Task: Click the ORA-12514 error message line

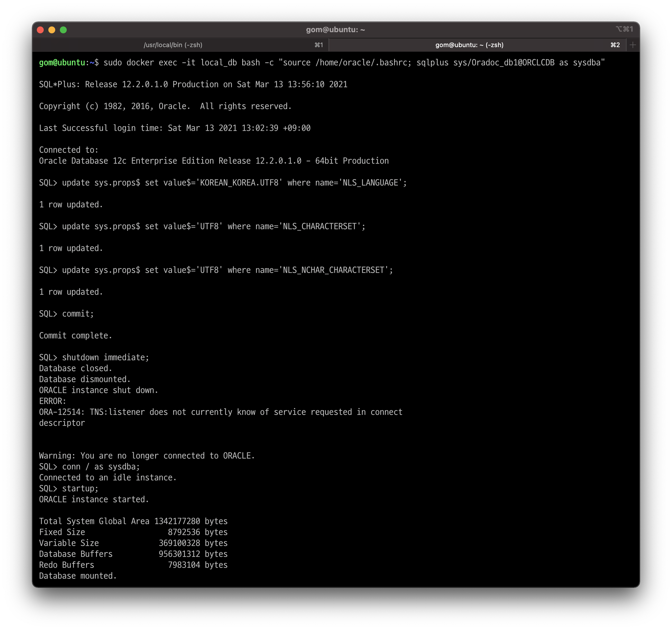Action: pos(220,412)
